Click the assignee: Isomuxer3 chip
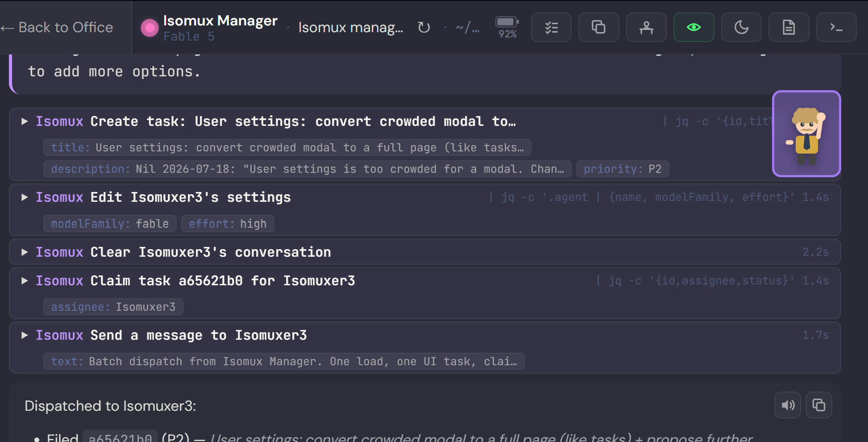This screenshot has height=442, width=868. (x=113, y=307)
